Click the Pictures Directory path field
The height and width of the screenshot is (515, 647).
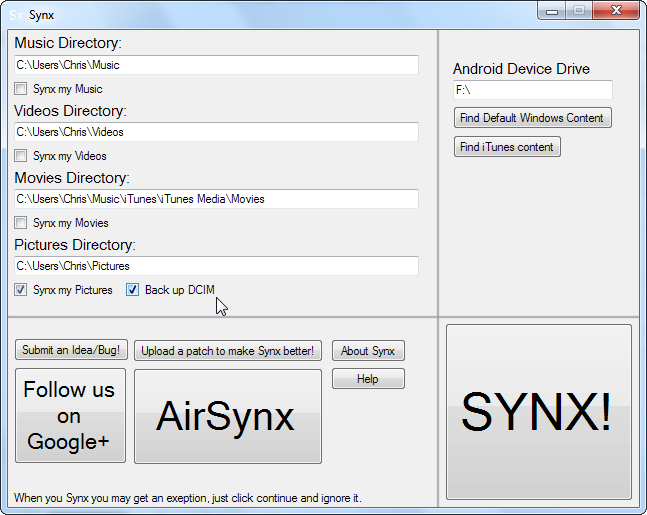pos(217,266)
